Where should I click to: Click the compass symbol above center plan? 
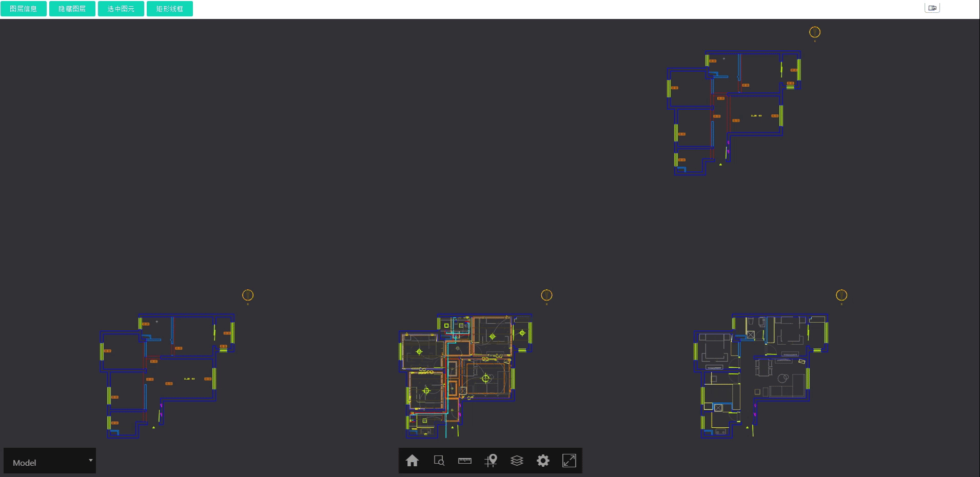tap(546, 295)
